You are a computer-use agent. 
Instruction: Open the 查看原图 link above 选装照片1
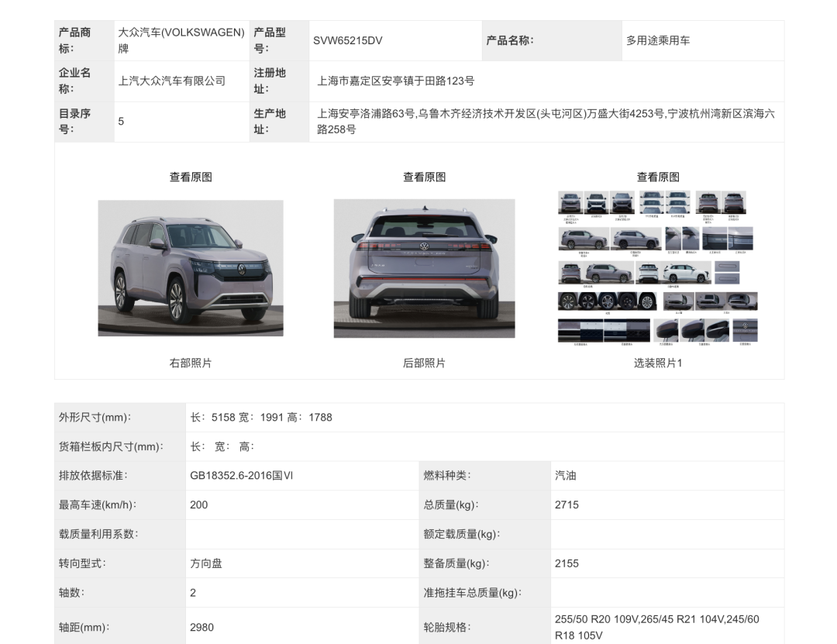pos(658,177)
